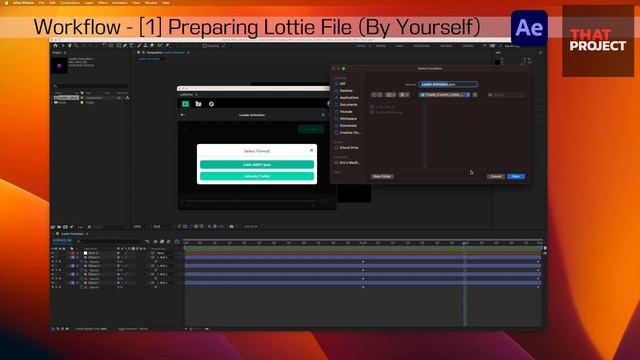Image resolution: width=640 pixels, height=360 pixels.
Task: Open save dialog folder location dropdown
Action: (x=445, y=95)
